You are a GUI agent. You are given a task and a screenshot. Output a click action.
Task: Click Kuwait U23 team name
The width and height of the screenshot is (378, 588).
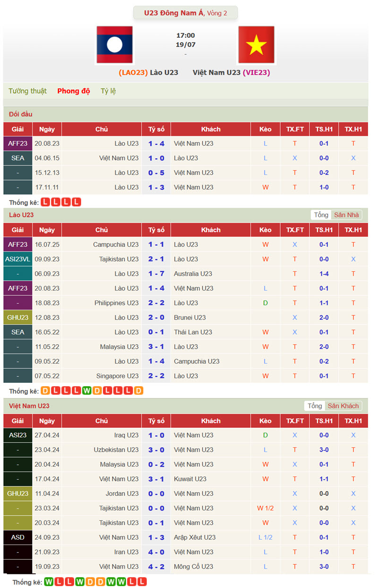pos(190,479)
